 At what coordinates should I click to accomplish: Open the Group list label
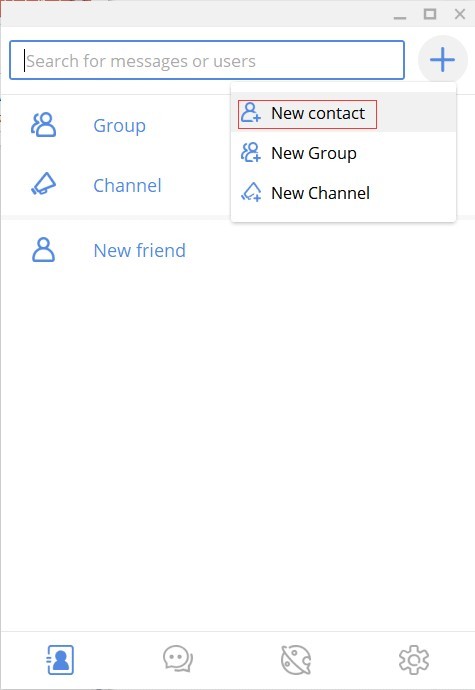coord(119,126)
